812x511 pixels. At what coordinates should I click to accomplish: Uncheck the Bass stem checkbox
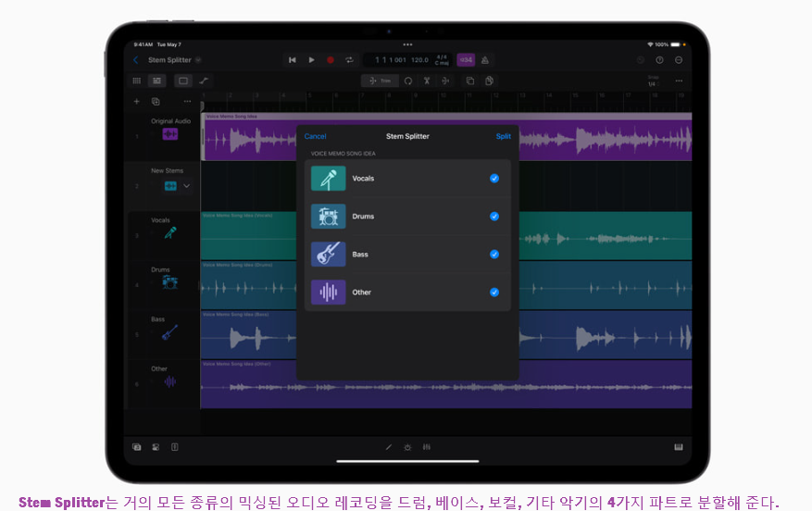tap(494, 255)
